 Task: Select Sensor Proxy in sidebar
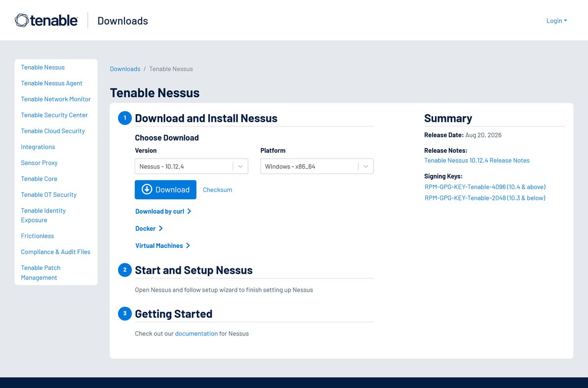(x=39, y=163)
